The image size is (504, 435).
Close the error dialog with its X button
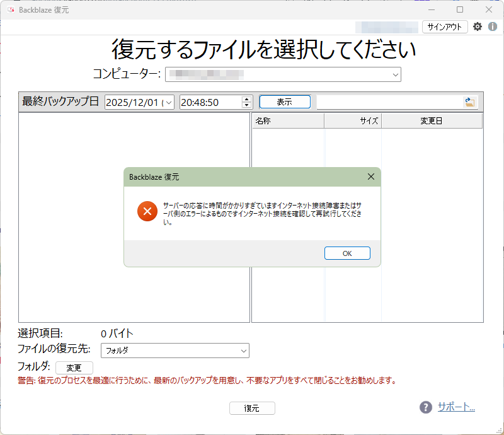(x=371, y=177)
